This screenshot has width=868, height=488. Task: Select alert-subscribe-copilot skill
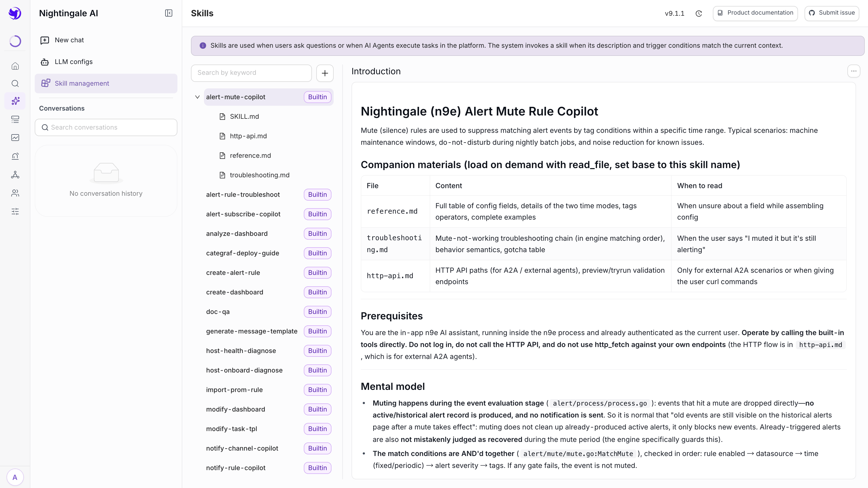[x=269, y=214]
